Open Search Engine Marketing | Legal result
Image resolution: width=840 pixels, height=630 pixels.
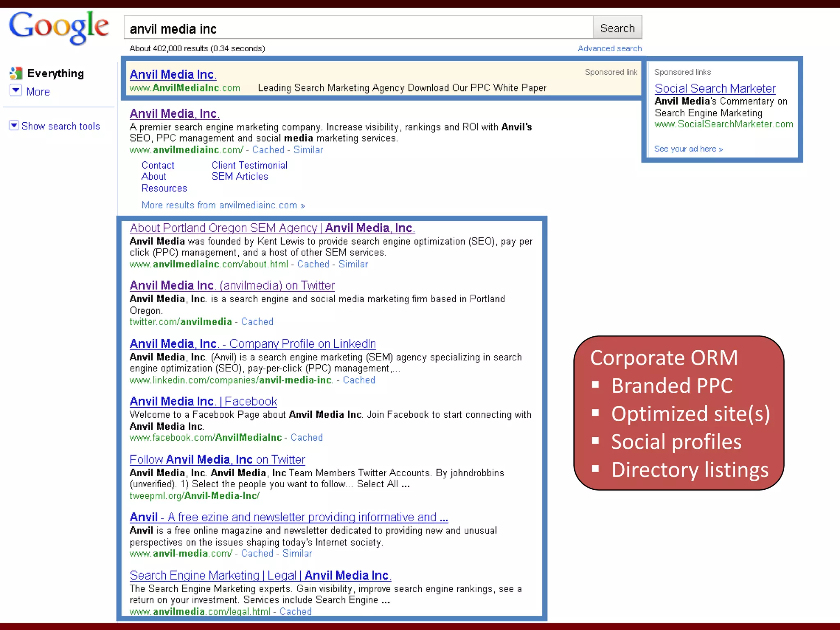[x=260, y=575]
